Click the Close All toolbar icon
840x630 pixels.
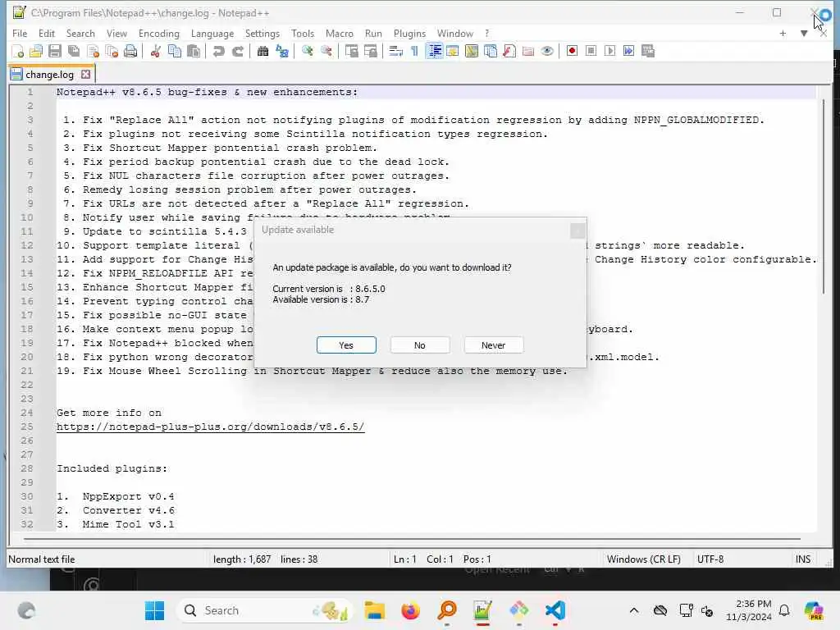[112, 52]
